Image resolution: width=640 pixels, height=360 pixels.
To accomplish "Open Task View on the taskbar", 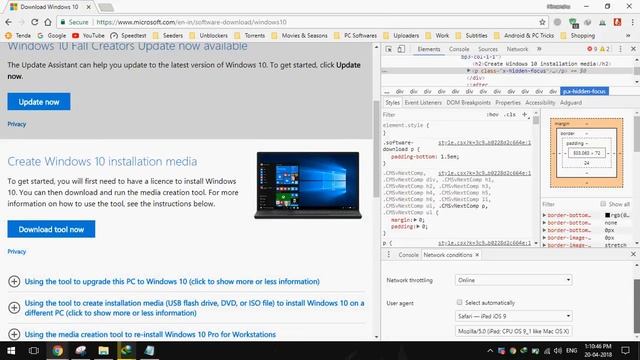I will (x=34, y=351).
